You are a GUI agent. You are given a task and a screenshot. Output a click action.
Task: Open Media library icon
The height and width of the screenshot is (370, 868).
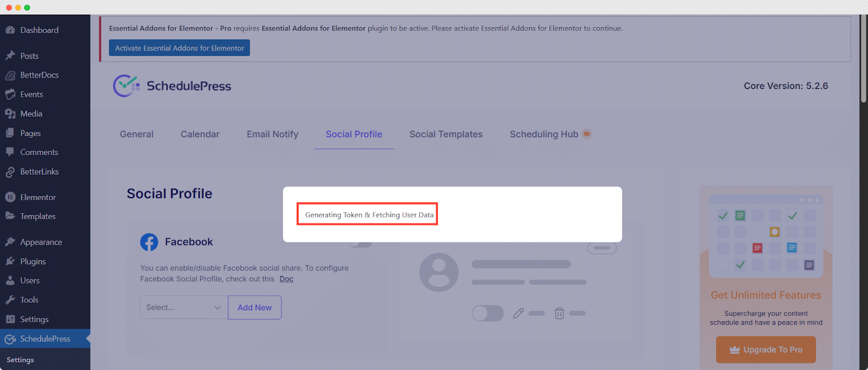(x=10, y=114)
